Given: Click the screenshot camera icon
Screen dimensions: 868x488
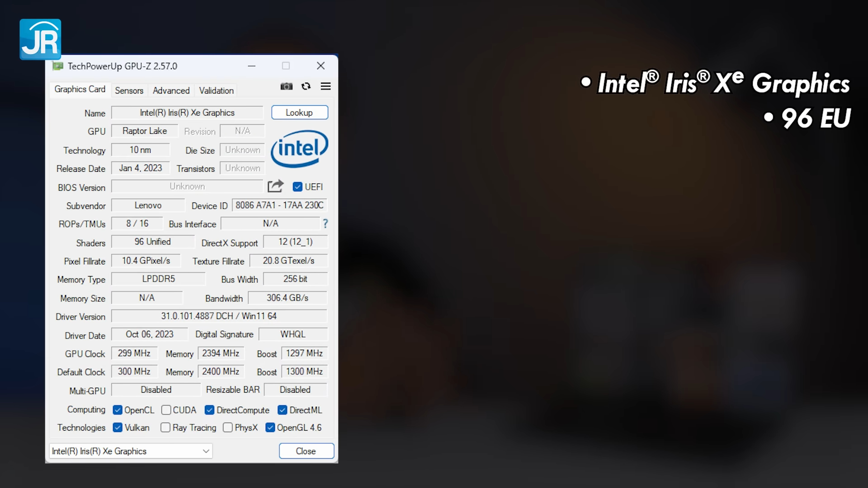Looking at the screenshot, I should click(286, 86).
